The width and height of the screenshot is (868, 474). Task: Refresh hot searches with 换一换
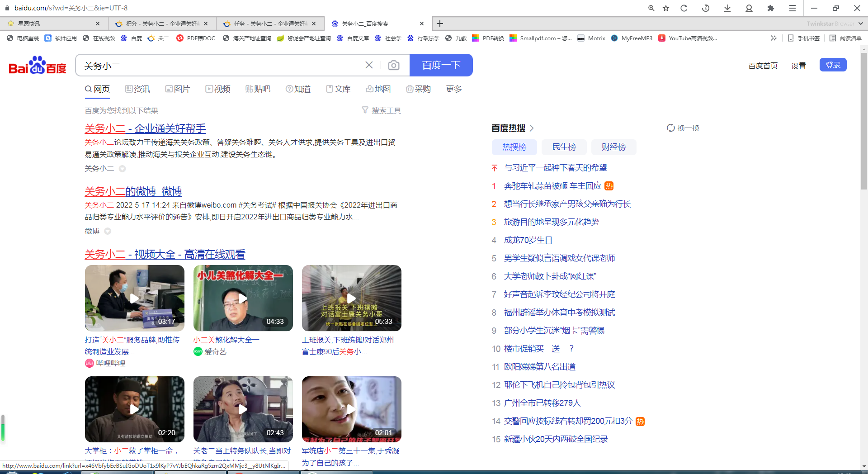click(683, 128)
